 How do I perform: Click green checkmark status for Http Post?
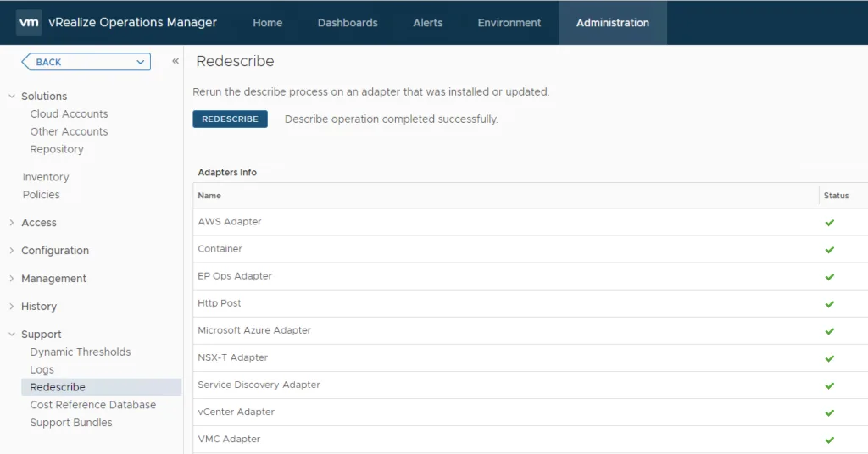point(829,304)
